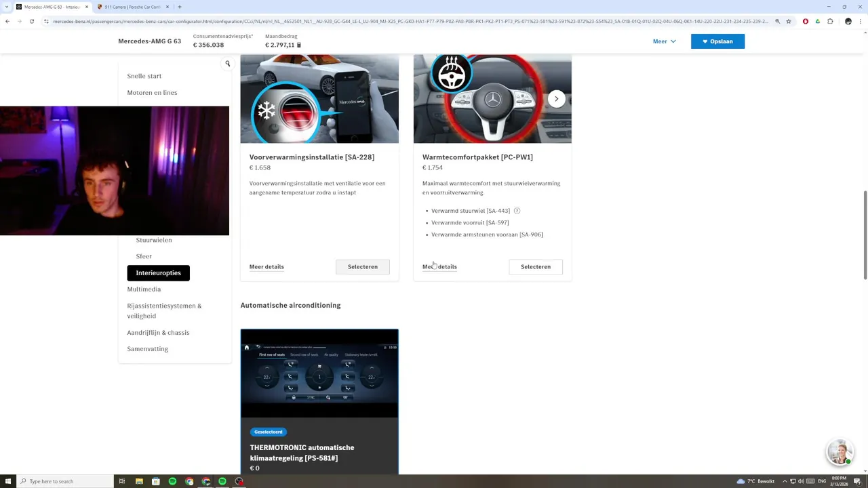Open the weather widget showing 7°C Bewolkt
The width and height of the screenshot is (868, 488).
tap(755, 481)
